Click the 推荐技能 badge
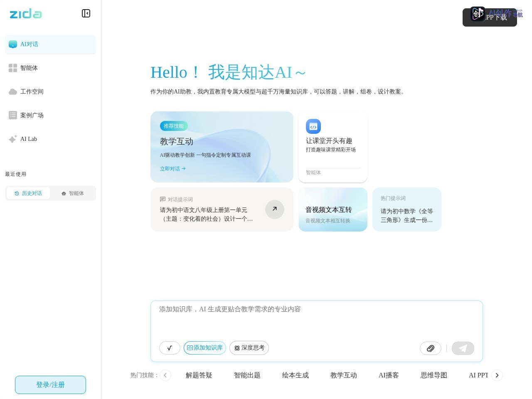Screen dimensions: 532x399 (174, 126)
